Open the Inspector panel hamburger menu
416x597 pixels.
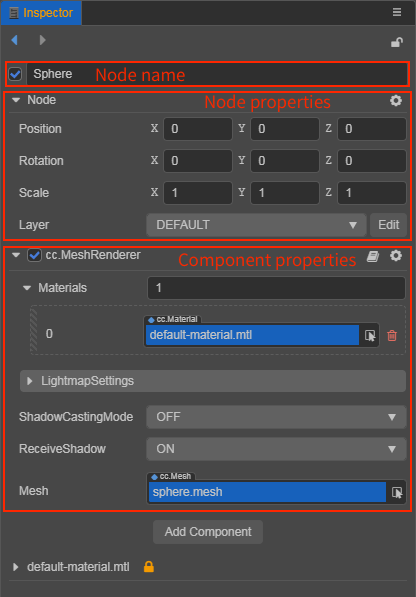(397, 12)
